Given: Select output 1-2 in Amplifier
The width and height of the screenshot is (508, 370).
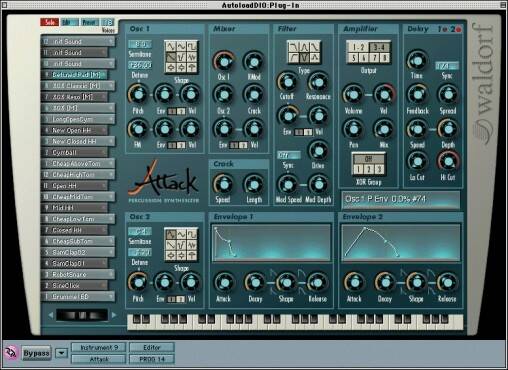Looking at the screenshot, I should coord(358,47).
